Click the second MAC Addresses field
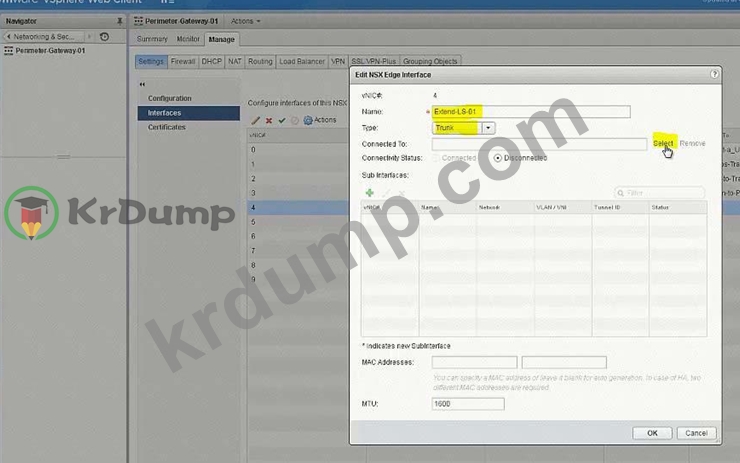The image size is (740, 463). pyautogui.click(x=564, y=362)
